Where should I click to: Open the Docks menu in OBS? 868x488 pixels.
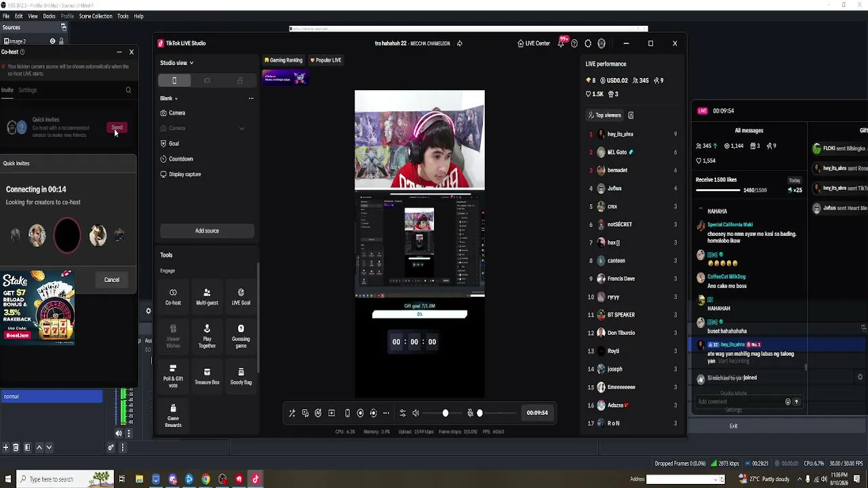[x=50, y=16]
